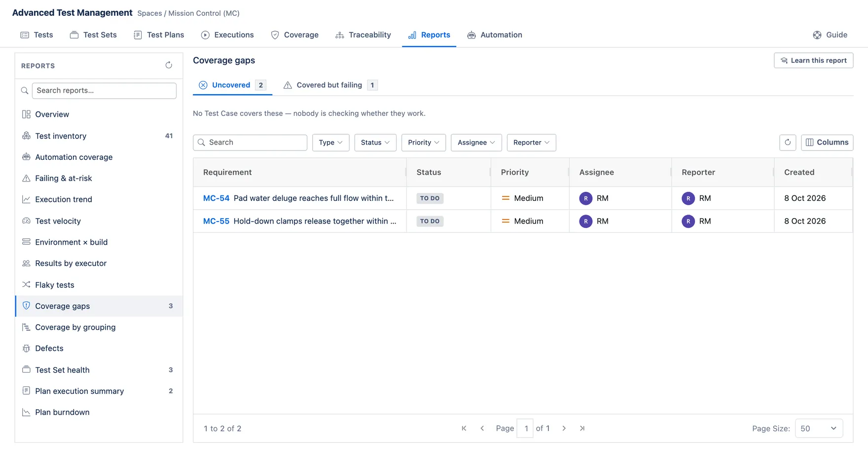Screen dimensions: 868x450
Task: Open the Page Size dropdown
Action: point(819,428)
